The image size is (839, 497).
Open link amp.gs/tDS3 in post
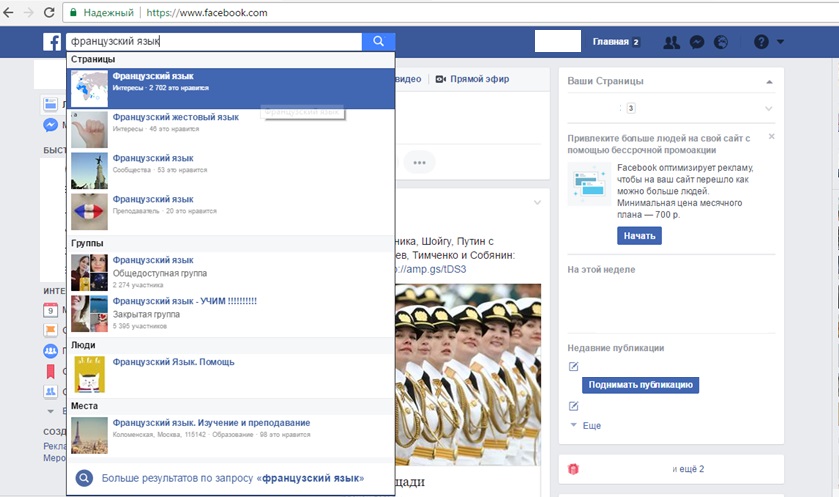(431, 269)
